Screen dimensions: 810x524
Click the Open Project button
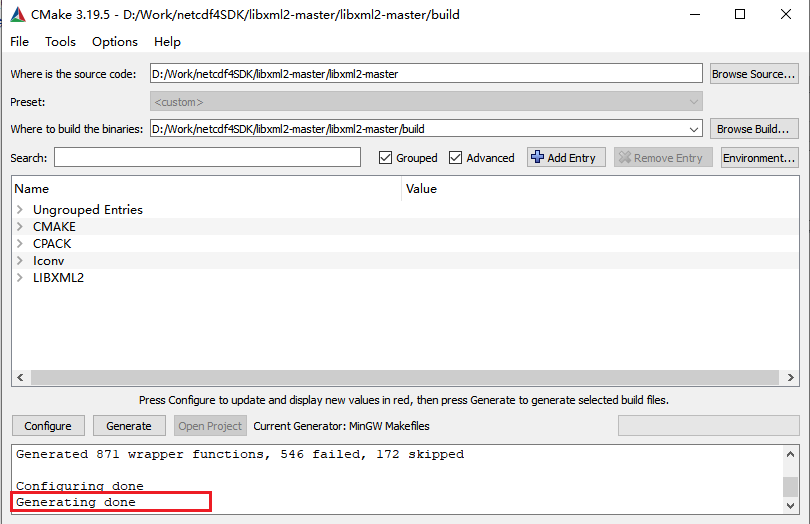210,426
